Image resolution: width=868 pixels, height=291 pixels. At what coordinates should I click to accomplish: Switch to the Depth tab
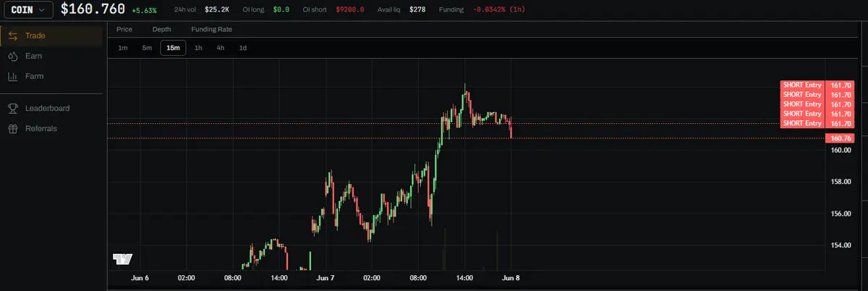tap(162, 29)
